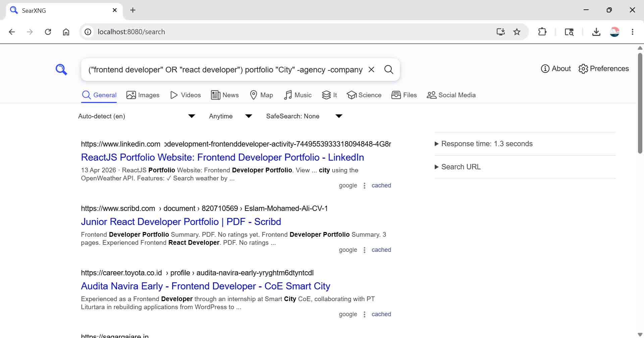Open the browser three-dot menu
Screen dimensions: 644x338
click(x=633, y=32)
